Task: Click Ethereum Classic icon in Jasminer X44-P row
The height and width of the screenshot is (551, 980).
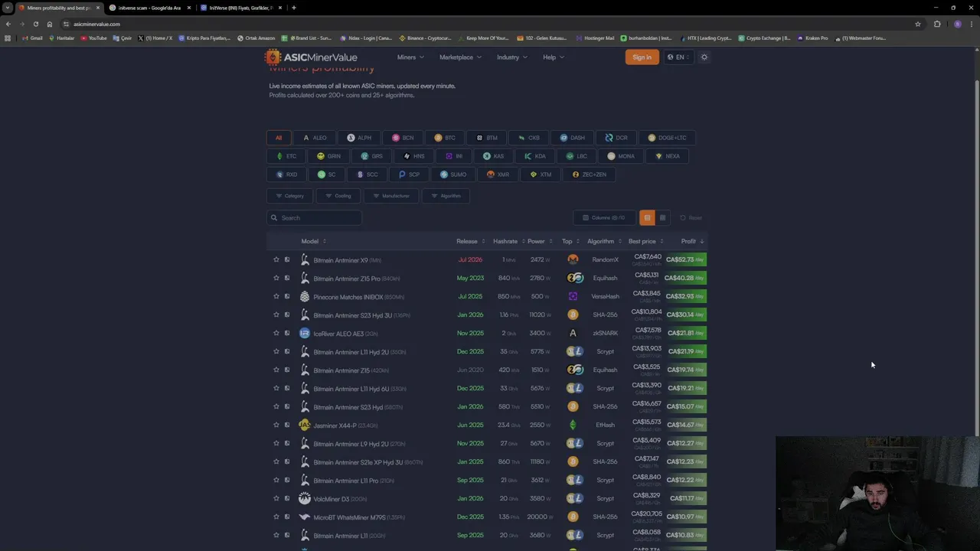Action: (573, 425)
